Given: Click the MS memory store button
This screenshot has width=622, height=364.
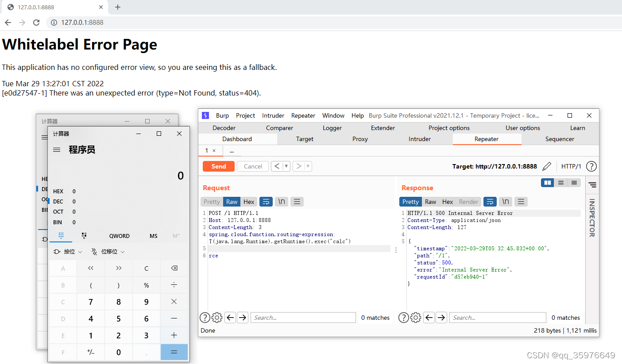Looking at the screenshot, I should pyautogui.click(x=154, y=236).
